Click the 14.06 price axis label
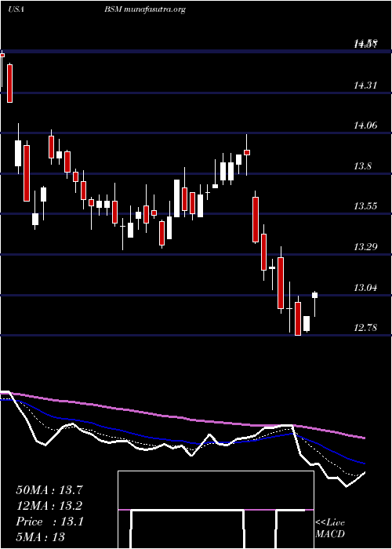Screen dimensions: 392x549 click(365, 125)
